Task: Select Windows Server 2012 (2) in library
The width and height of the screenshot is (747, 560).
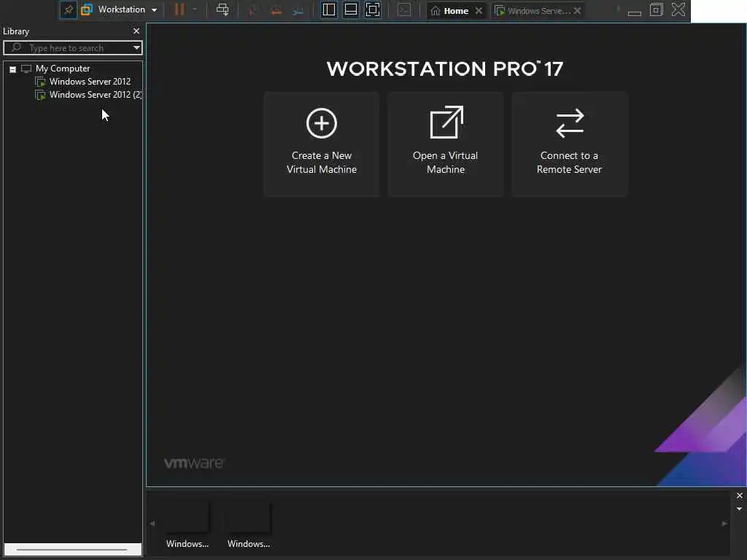Action: (x=96, y=95)
